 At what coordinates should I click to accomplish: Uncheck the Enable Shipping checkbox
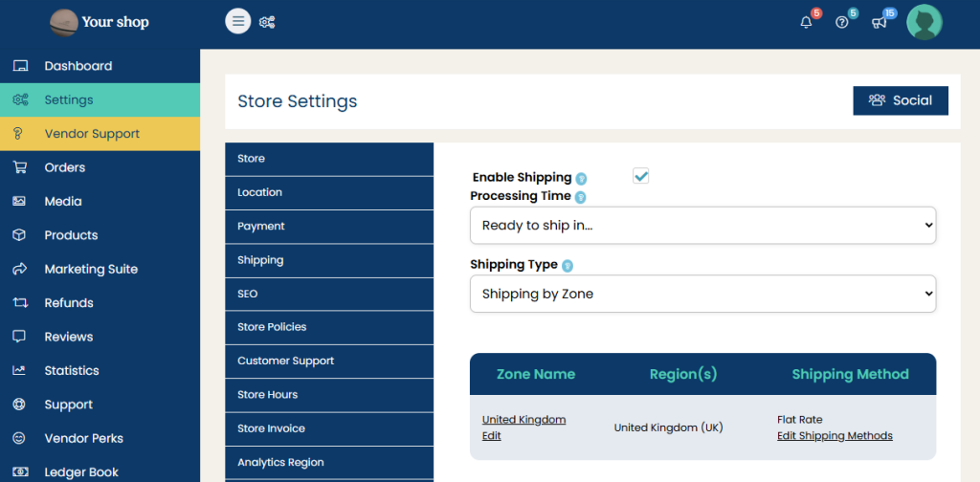641,176
